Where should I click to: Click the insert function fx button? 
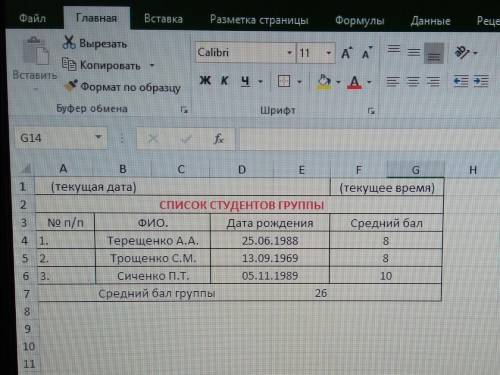pyautogui.click(x=218, y=139)
